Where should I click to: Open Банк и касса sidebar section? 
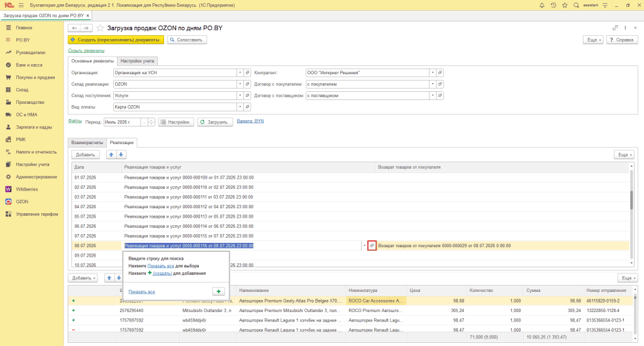[x=29, y=65]
